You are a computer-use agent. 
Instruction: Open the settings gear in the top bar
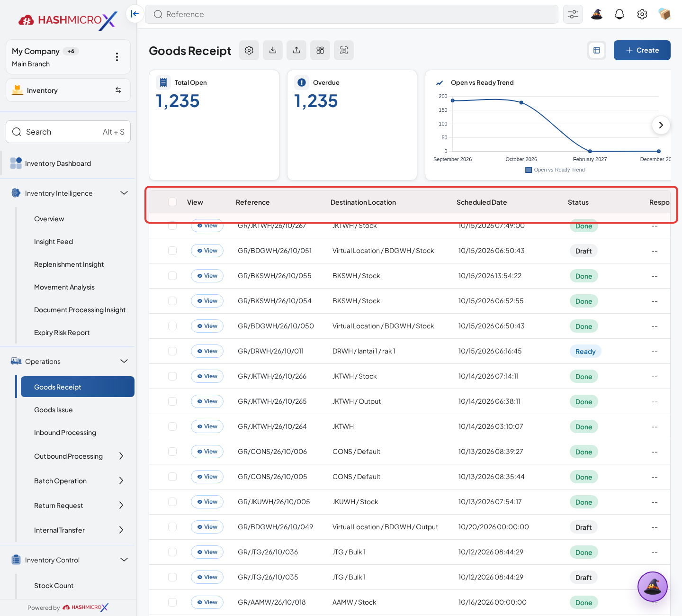coord(642,14)
